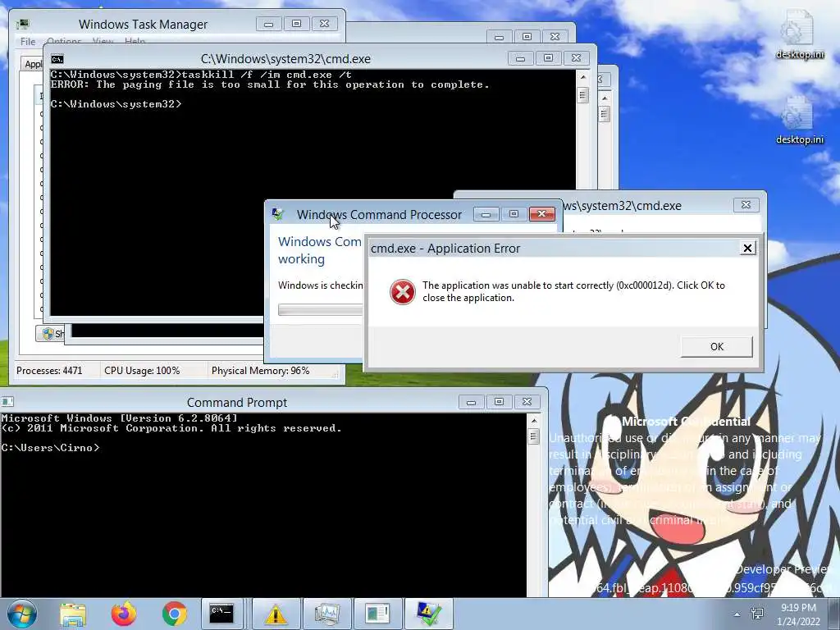The height and width of the screenshot is (630, 840).
Task: Open the Start menu orb
Action: coord(22,614)
